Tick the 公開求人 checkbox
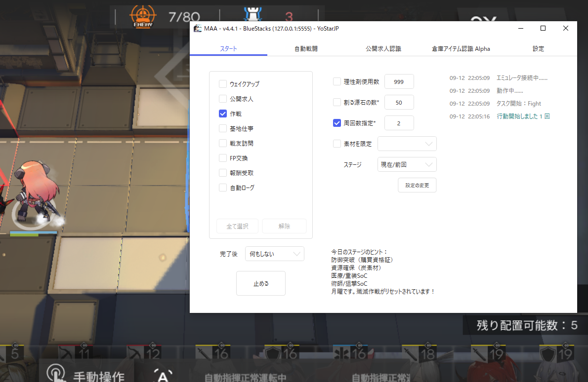The width and height of the screenshot is (588, 382). point(223,99)
